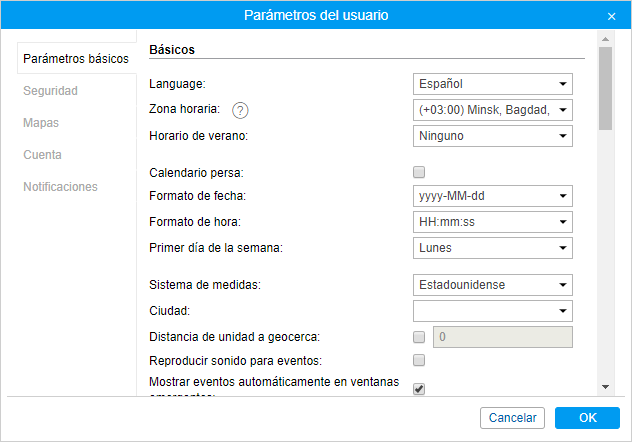Close the Parámetros del usuario dialog

point(611,16)
